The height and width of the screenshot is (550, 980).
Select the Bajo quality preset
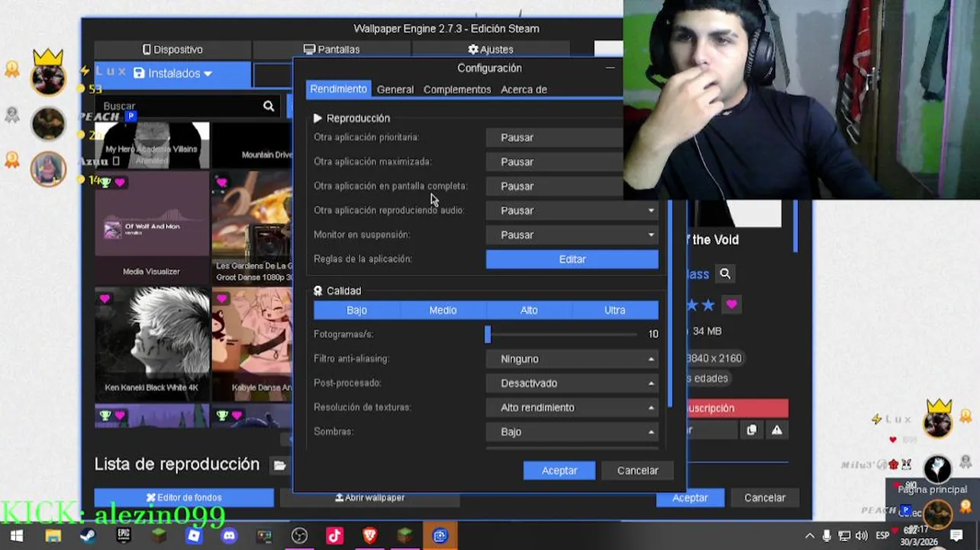(356, 310)
